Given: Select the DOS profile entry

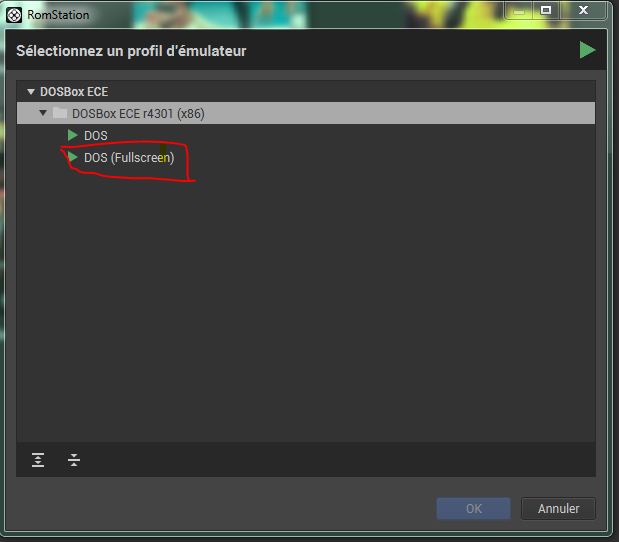Looking at the screenshot, I should tap(96, 135).
